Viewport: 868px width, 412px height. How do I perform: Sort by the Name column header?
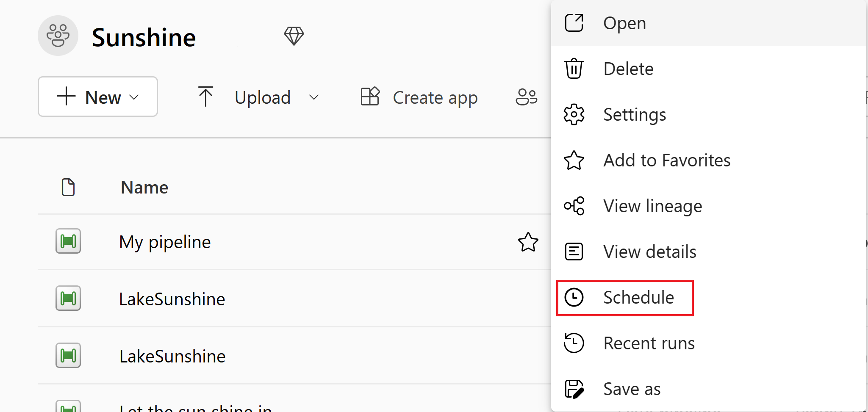coord(144,187)
